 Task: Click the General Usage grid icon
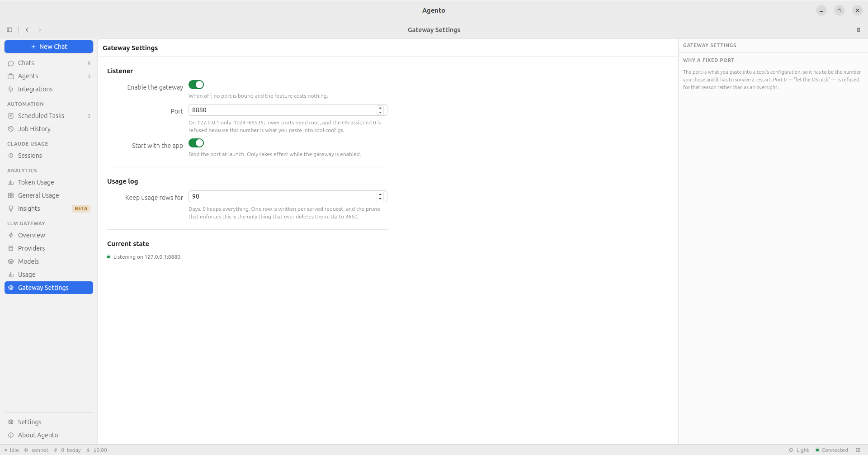[11, 196]
